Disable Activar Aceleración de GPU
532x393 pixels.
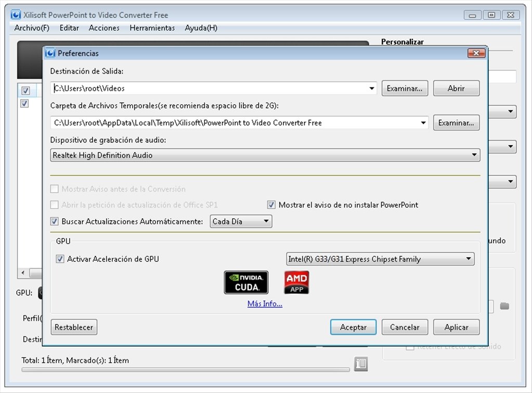click(x=60, y=259)
